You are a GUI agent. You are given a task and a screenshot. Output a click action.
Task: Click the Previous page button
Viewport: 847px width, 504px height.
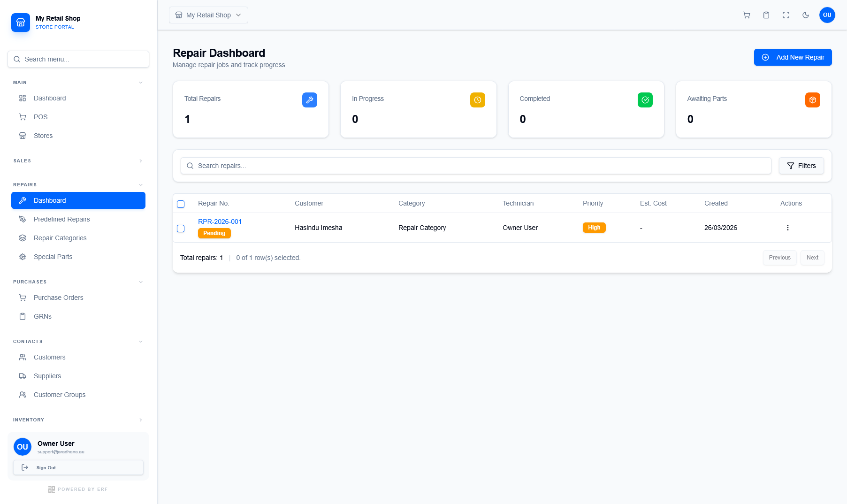(780, 258)
